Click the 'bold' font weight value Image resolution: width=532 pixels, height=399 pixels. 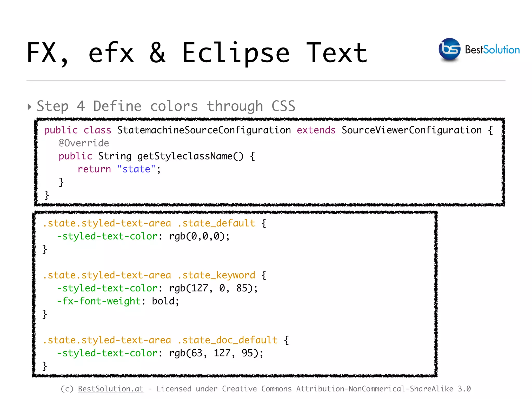point(163,301)
